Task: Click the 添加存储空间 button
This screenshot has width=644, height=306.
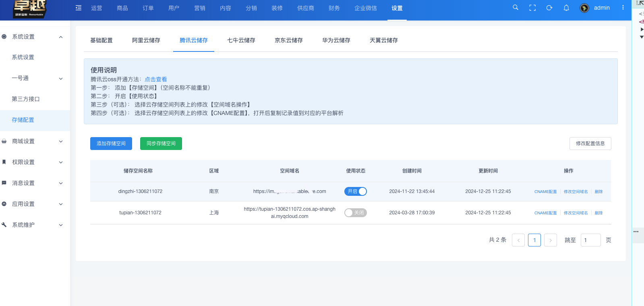Action: (x=111, y=144)
